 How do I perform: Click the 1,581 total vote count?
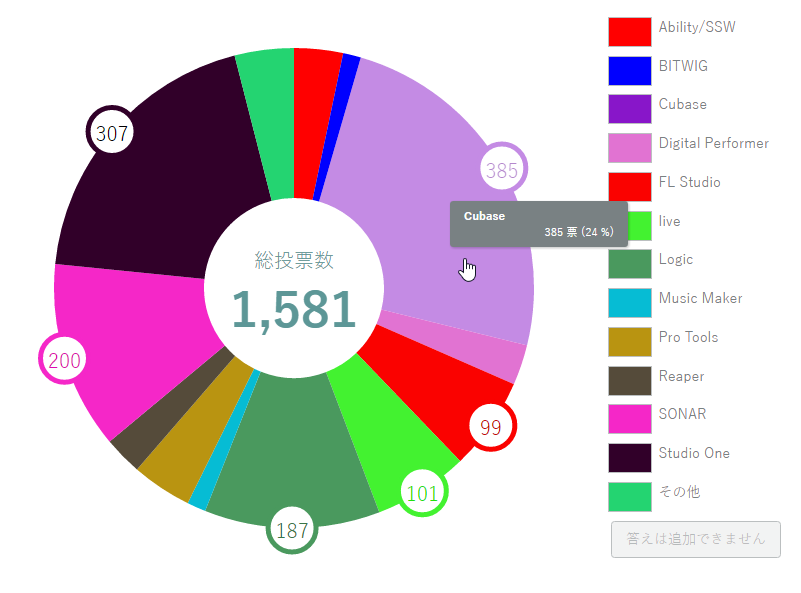point(294,309)
